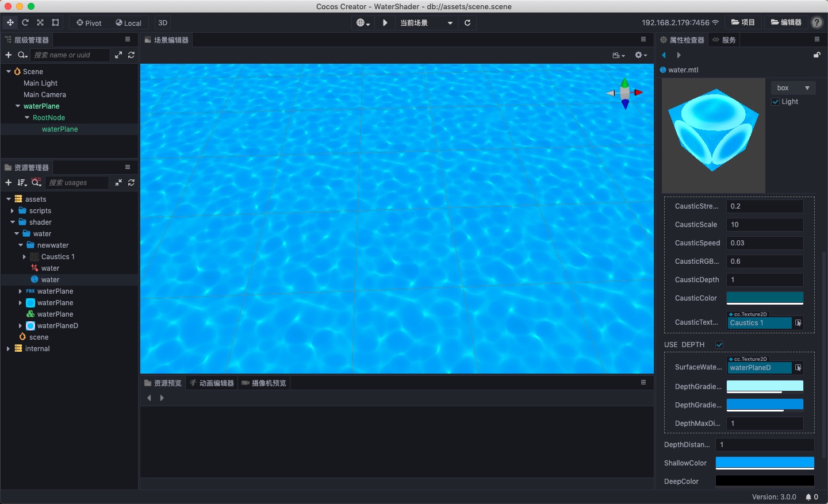Screen dimensions: 828x504
Task: Open the box preview shape dropdown
Action: 793,87
